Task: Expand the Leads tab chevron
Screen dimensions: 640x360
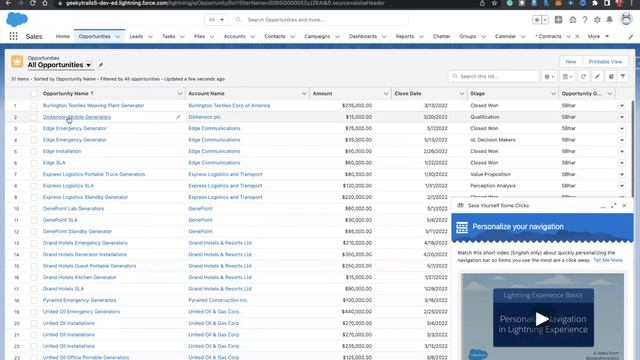Action: click(x=150, y=37)
